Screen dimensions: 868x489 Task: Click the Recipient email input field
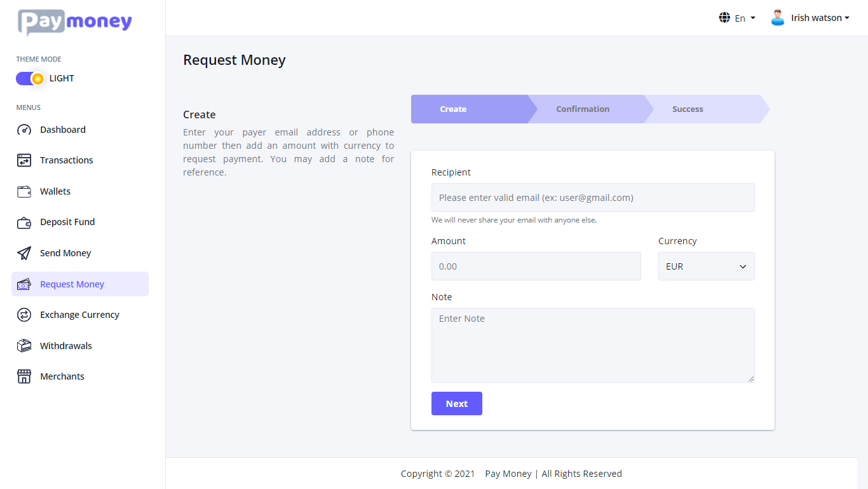click(x=593, y=197)
